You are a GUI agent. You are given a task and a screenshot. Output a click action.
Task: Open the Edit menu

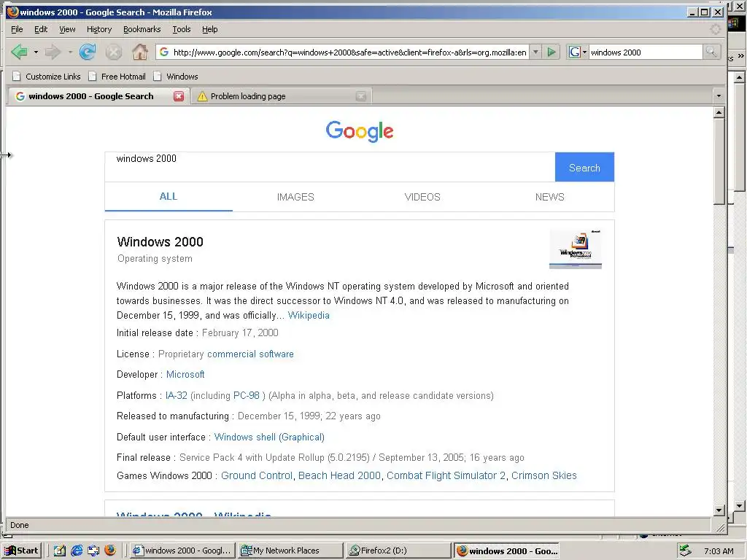point(41,29)
